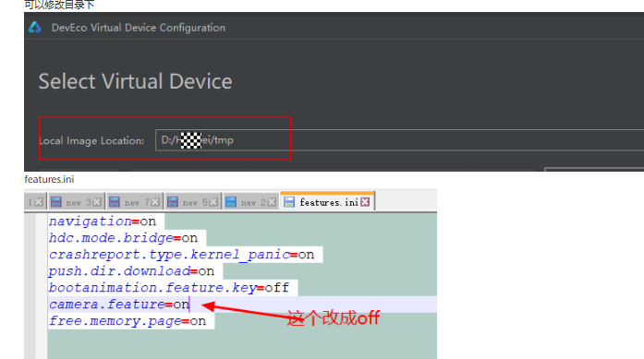
Task: Click the save icon on 'new 2' tab
Action: pos(231,202)
